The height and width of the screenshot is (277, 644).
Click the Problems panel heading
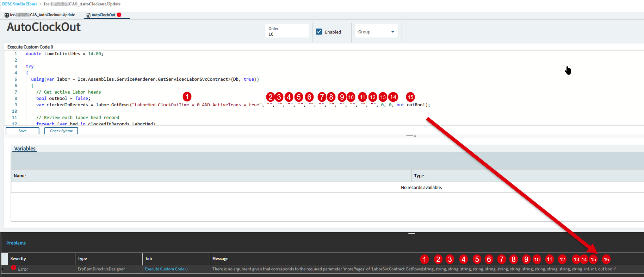click(x=16, y=243)
